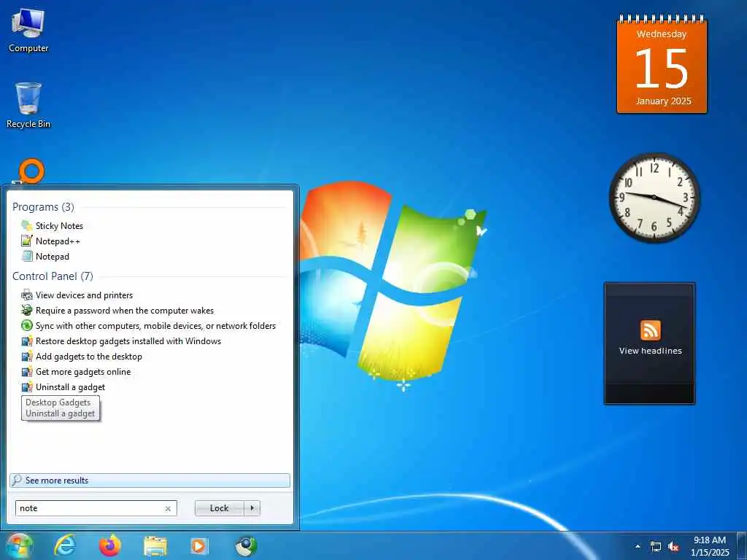Viewport: 747px width, 560px height.
Task: Click the Lock button
Action: (219, 508)
